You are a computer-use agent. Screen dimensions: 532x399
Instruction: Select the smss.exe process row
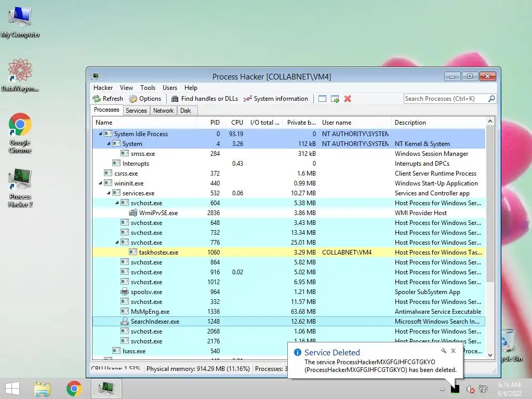click(x=288, y=154)
